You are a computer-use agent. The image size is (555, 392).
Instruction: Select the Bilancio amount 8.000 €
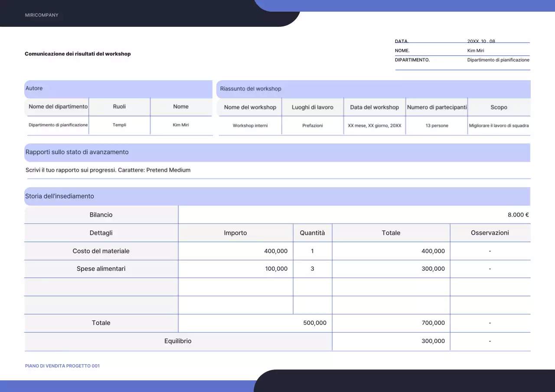click(519, 214)
